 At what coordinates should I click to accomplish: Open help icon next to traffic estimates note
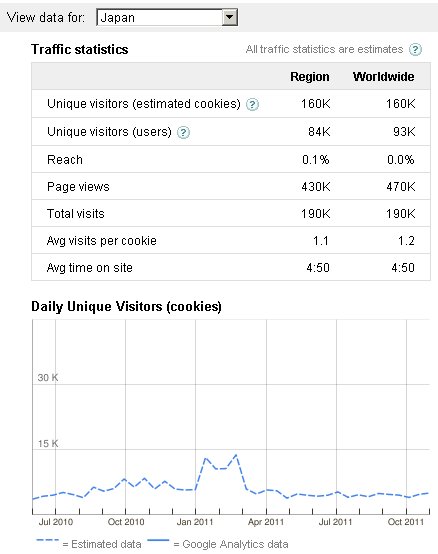415,49
